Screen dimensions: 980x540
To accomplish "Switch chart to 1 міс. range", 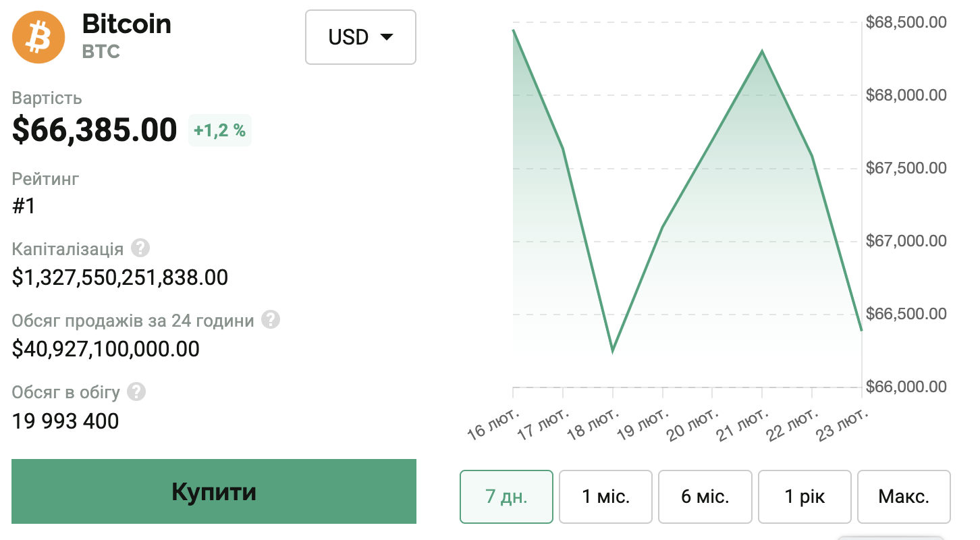I will (605, 497).
